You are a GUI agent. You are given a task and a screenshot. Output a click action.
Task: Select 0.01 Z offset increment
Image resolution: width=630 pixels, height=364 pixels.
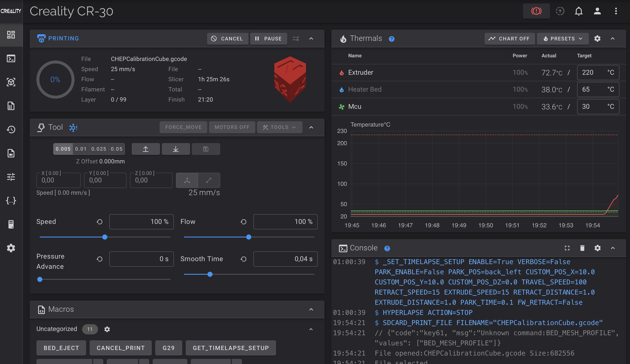[x=81, y=149]
